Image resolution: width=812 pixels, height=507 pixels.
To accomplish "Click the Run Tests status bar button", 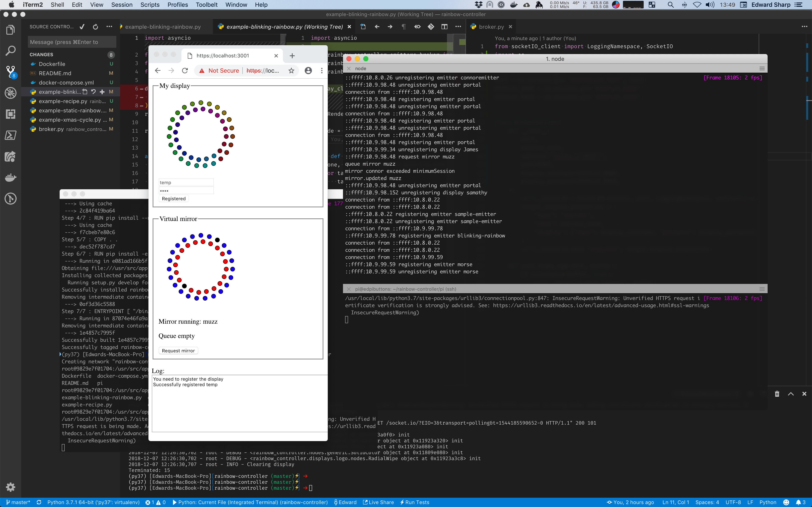I will tap(415, 502).
